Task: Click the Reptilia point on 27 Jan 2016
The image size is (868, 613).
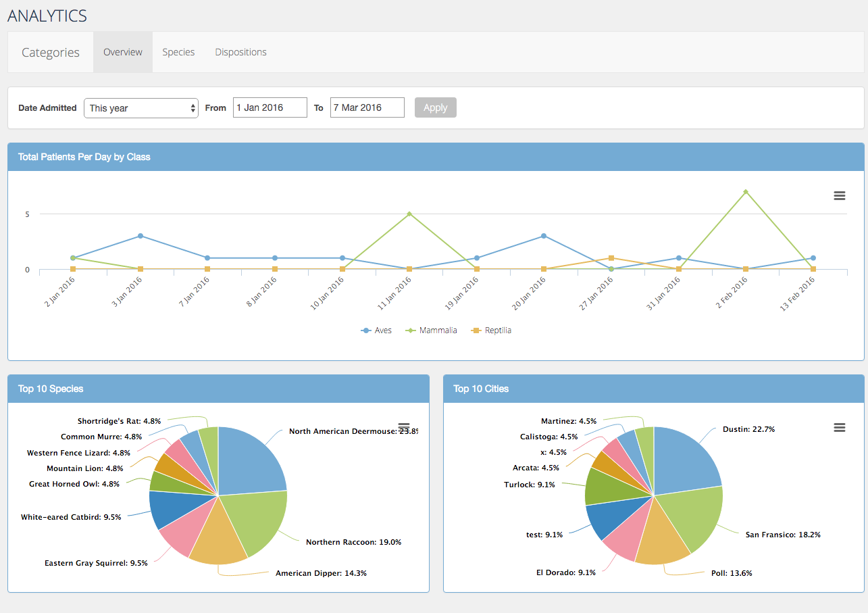Action: click(611, 258)
